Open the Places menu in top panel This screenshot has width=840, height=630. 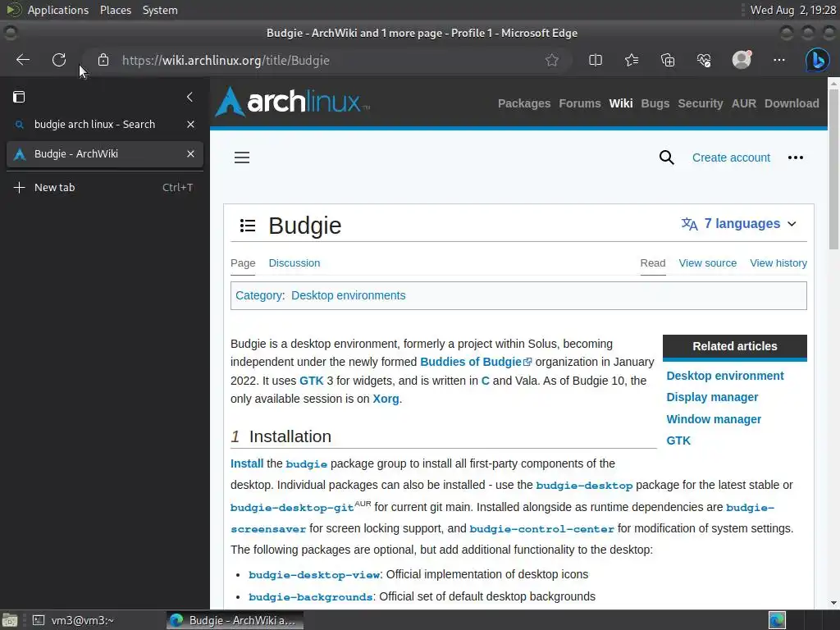coord(115,10)
